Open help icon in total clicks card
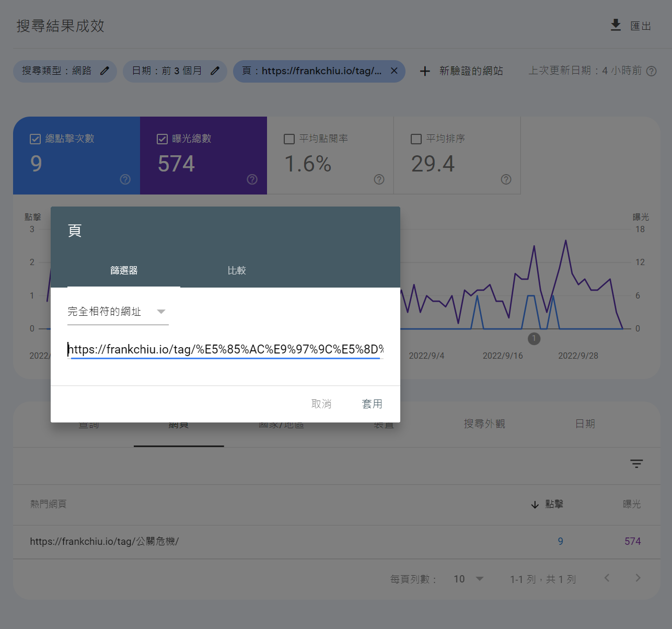The height and width of the screenshot is (629, 672). pyautogui.click(x=125, y=179)
